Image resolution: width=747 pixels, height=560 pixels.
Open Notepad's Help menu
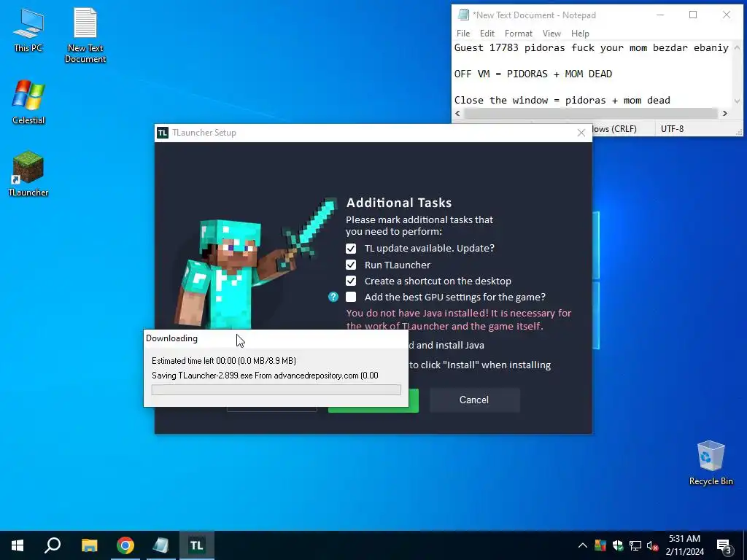click(580, 34)
